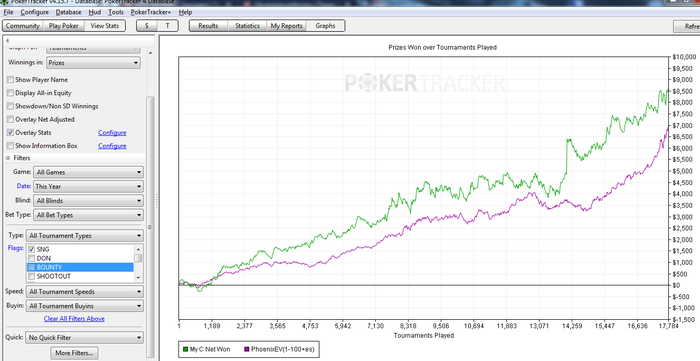Enable Show Player Name checkbox

coord(10,80)
